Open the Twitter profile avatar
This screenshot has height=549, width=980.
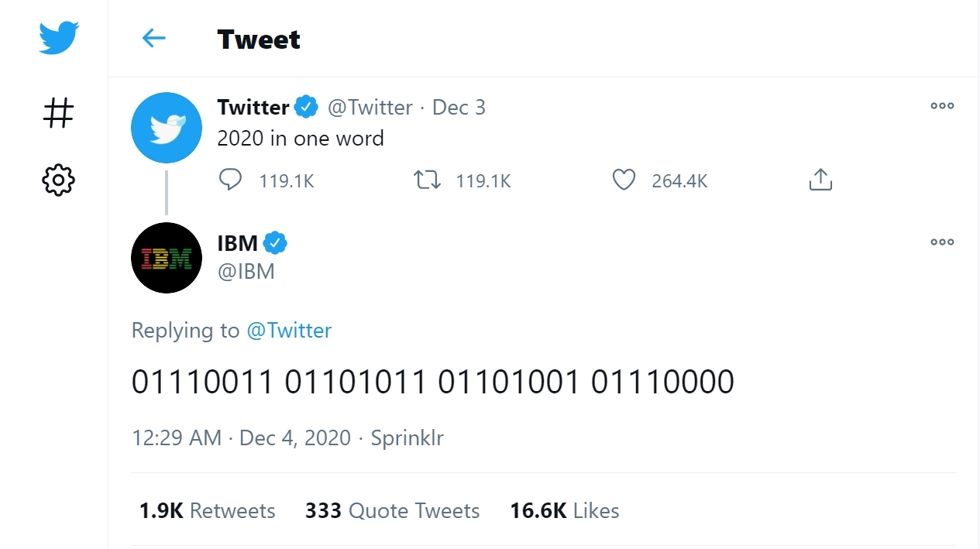coord(167,128)
